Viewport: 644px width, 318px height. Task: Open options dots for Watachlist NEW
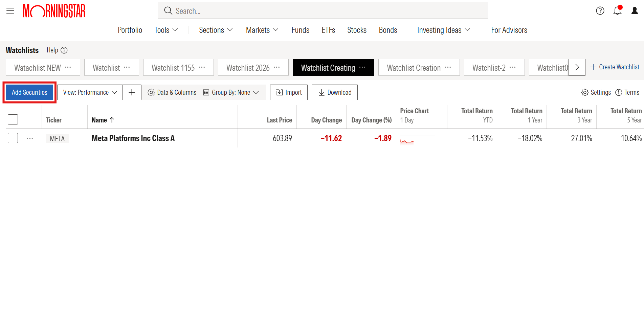tap(68, 67)
